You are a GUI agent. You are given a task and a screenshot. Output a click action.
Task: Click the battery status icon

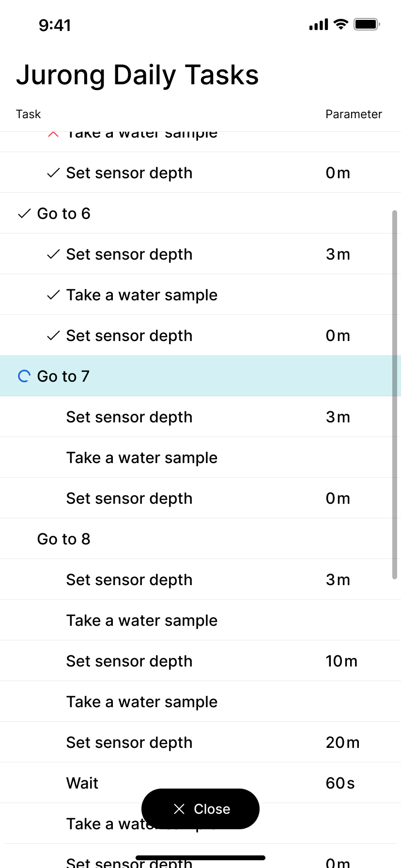click(x=367, y=25)
